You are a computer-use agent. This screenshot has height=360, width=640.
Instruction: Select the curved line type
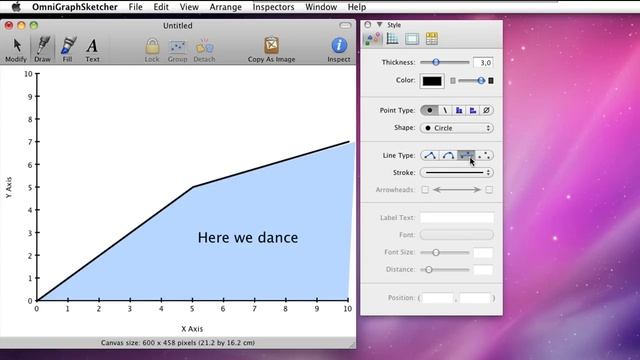(x=448, y=156)
